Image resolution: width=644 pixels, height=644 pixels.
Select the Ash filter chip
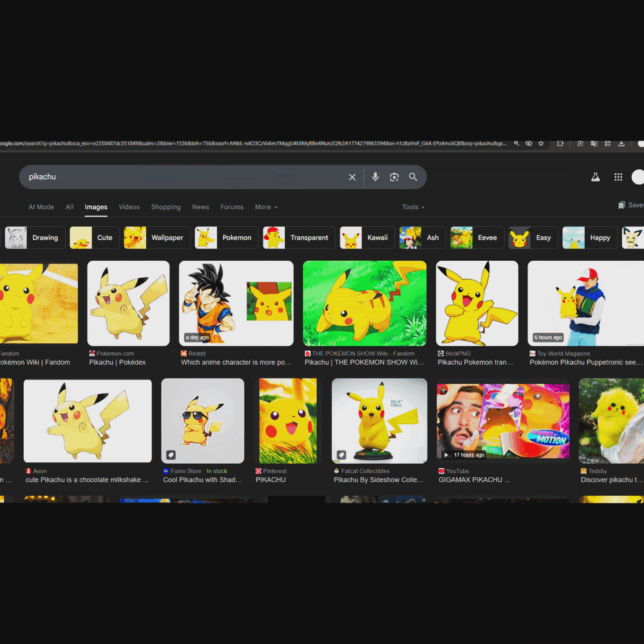[x=422, y=238]
